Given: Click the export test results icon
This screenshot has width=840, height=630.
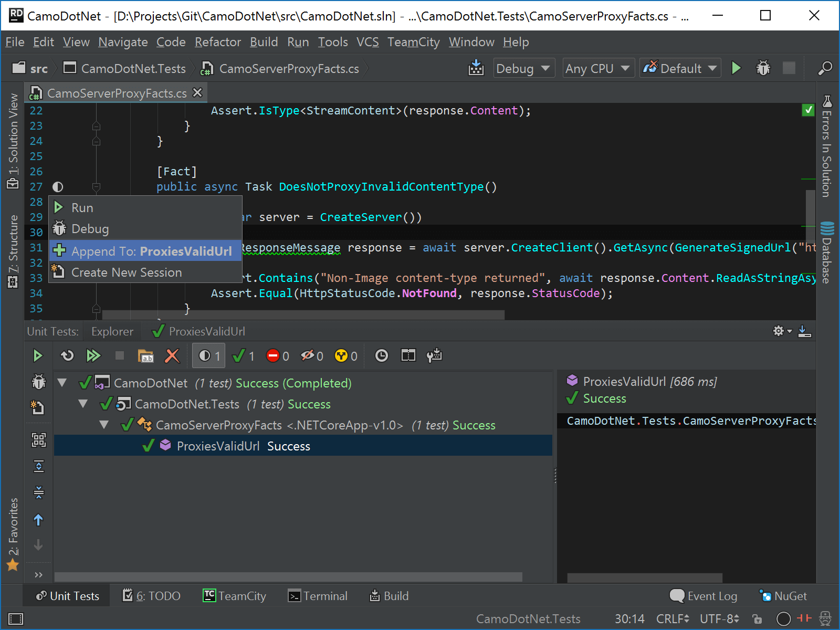Looking at the screenshot, I should (434, 356).
